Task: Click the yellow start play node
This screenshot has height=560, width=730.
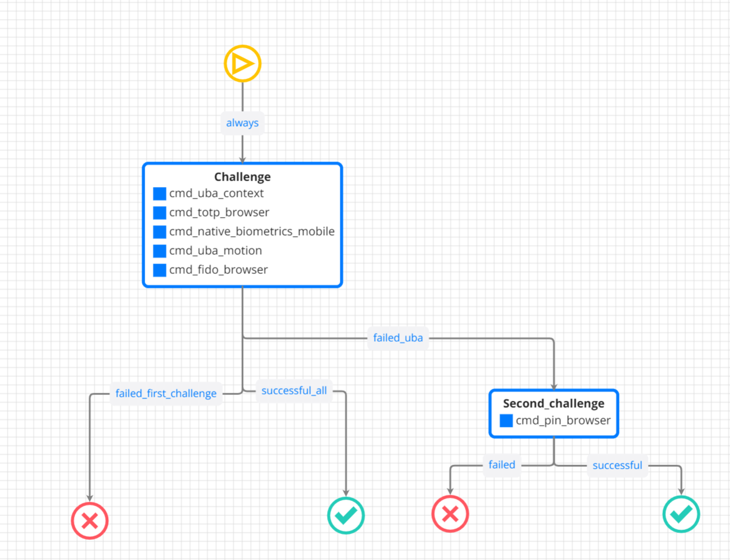Action: pyautogui.click(x=243, y=63)
